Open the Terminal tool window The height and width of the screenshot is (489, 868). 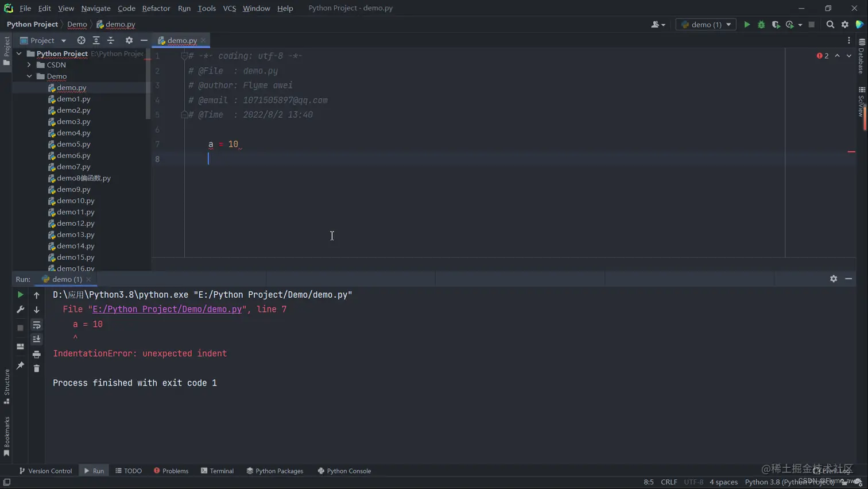click(217, 471)
